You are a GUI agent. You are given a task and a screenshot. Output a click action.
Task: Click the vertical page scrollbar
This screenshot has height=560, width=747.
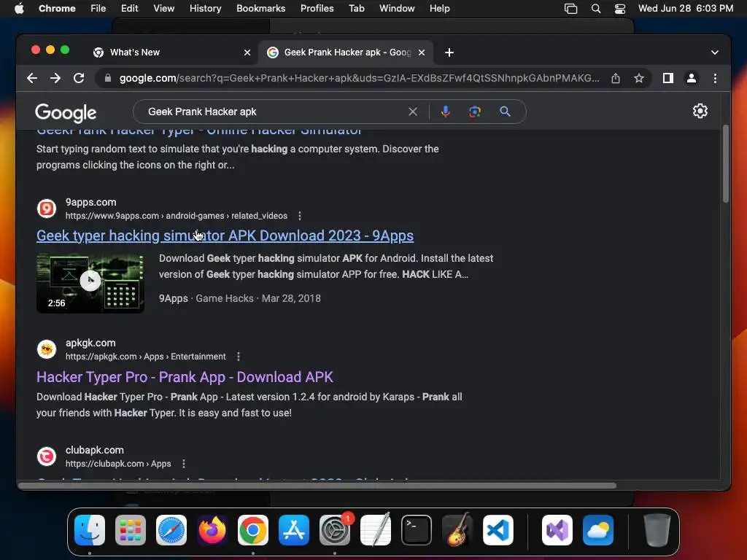click(x=726, y=164)
